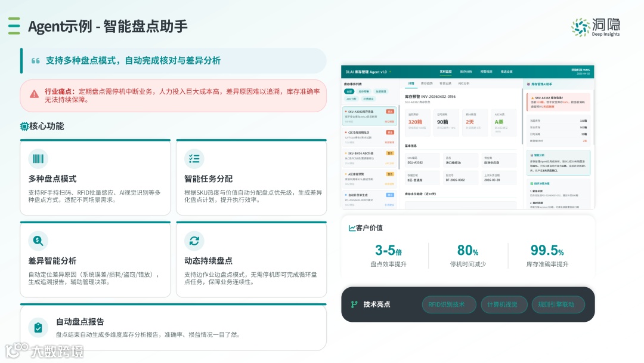Open the 库存分析 tab in the Agent header

(466, 72)
